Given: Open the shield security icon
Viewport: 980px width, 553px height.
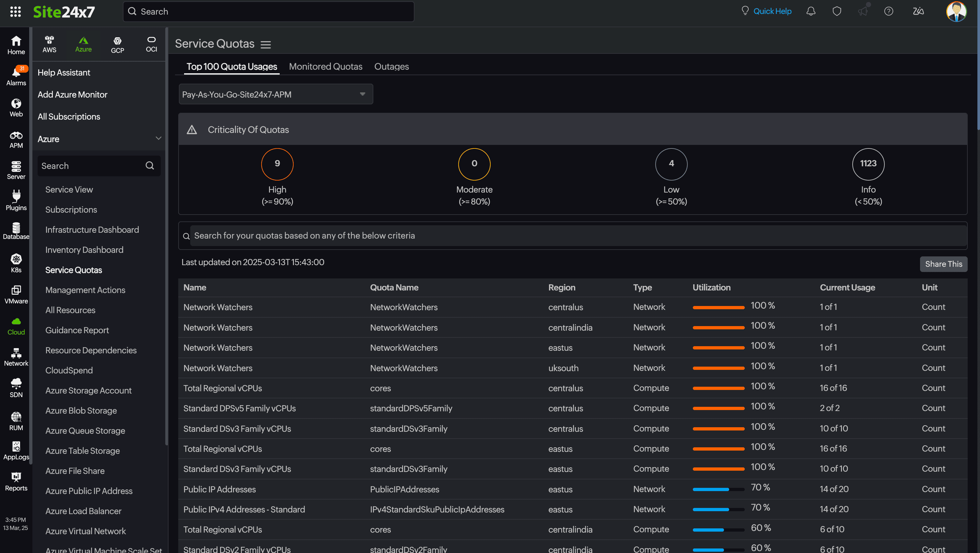Looking at the screenshot, I should (x=836, y=11).
